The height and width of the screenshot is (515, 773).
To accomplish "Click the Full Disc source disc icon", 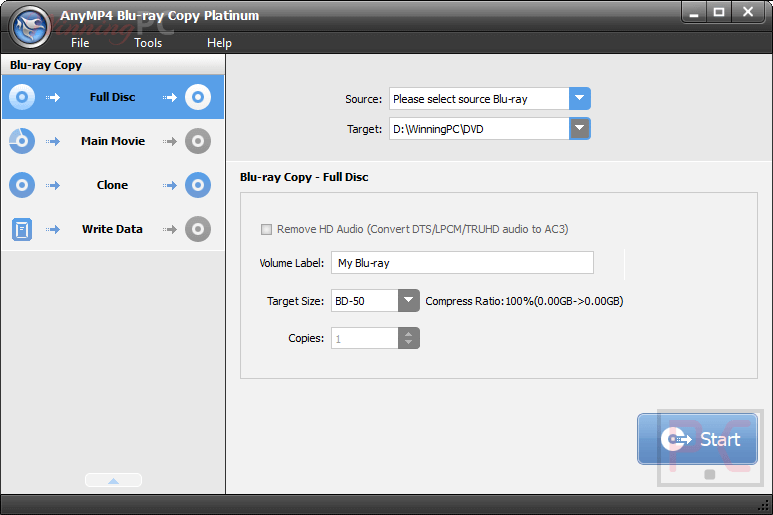I will pos(22,97).
